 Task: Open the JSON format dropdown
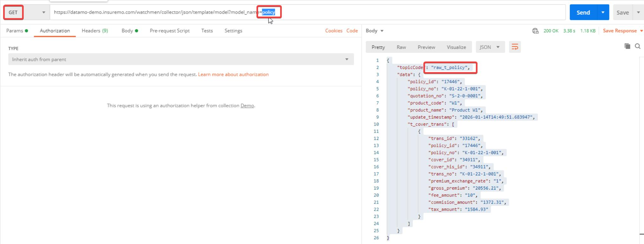(490, 47)
